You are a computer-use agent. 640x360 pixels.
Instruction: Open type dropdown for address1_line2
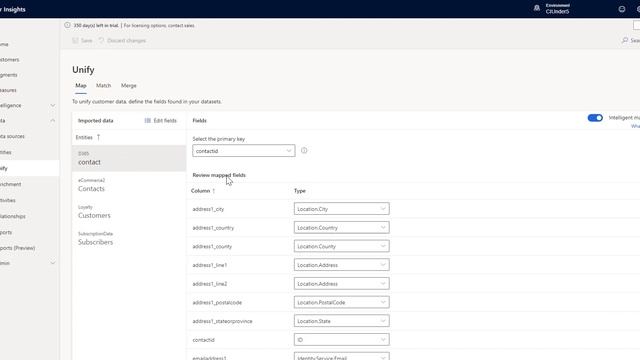(342, 284)
